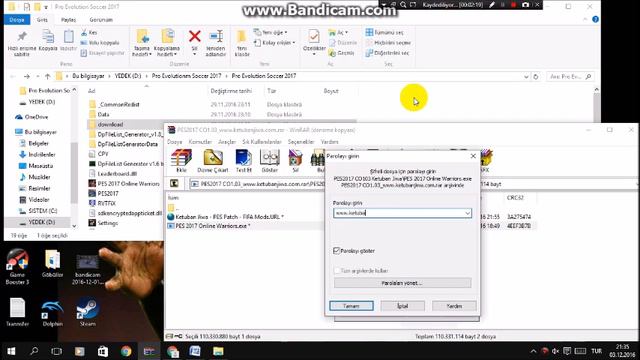The height and width of the screenshot is (360, 640).
Task: Close the Parolayı girin dialog
Action: 473,156
